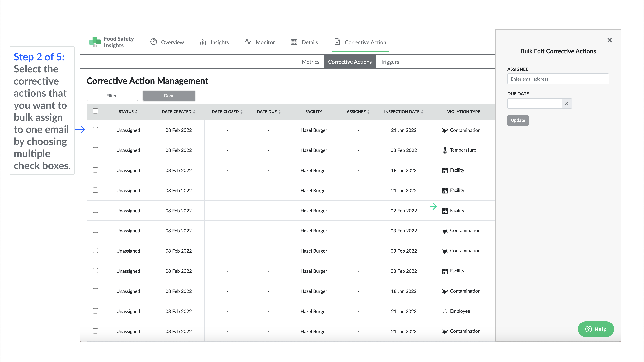Check the first Contamination row checkbox
The width and height of the screenshot is (644, 362).
tap(95, 130)
